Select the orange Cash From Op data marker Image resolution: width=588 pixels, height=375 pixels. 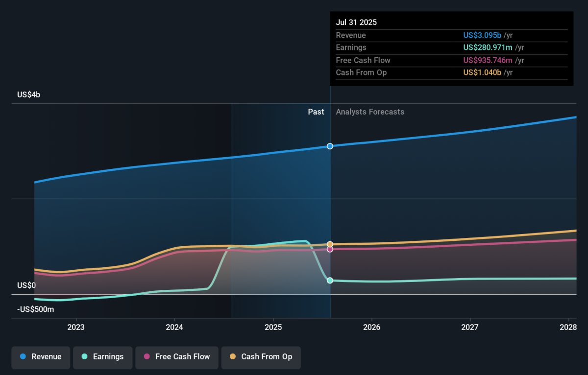[x=330, y=244]
